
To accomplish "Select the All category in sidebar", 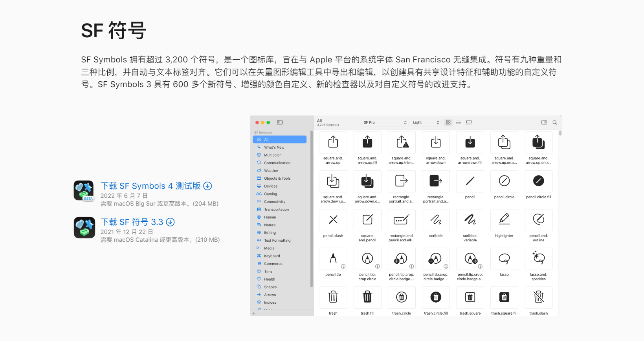I will point(279,139).
